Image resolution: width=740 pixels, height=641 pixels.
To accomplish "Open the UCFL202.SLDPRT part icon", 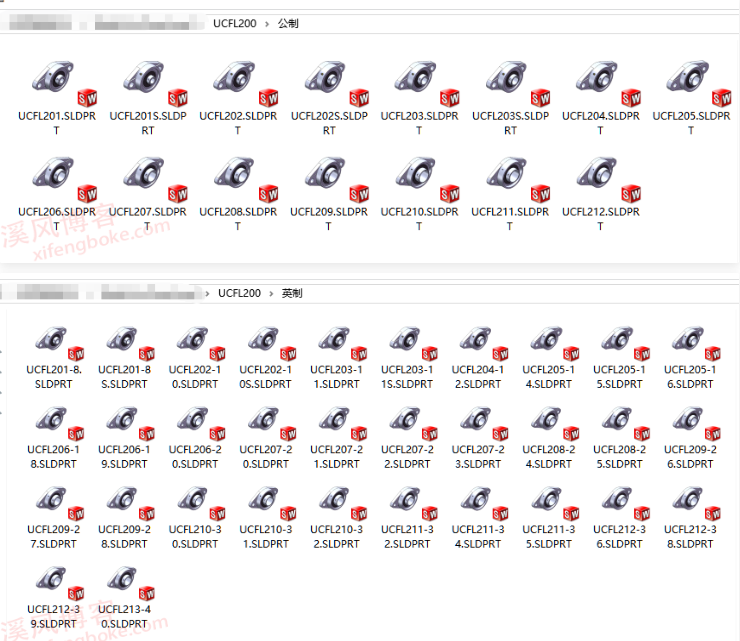I will pos(245,83).
